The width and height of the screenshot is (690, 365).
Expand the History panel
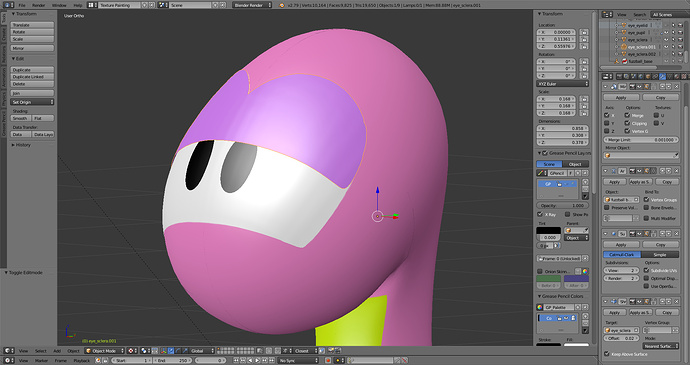pos(13,145)
